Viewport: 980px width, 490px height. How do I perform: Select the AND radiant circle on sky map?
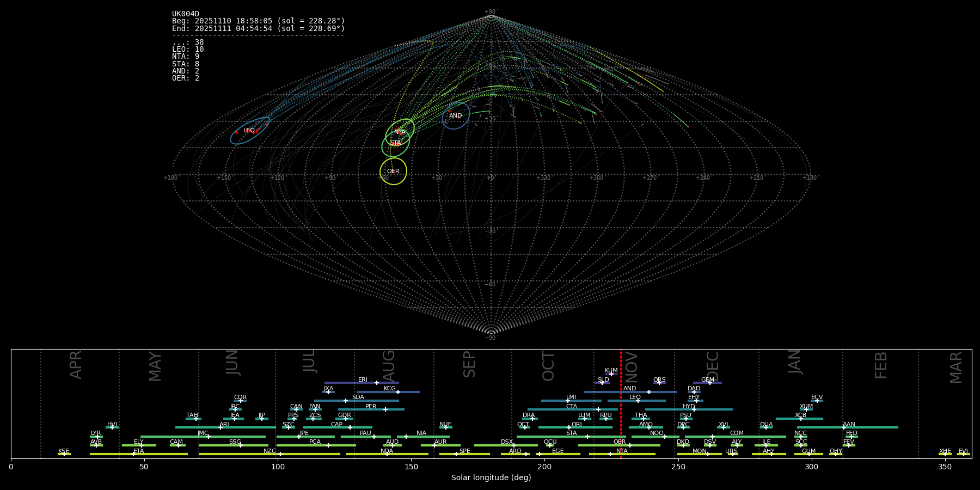point(456,116)
